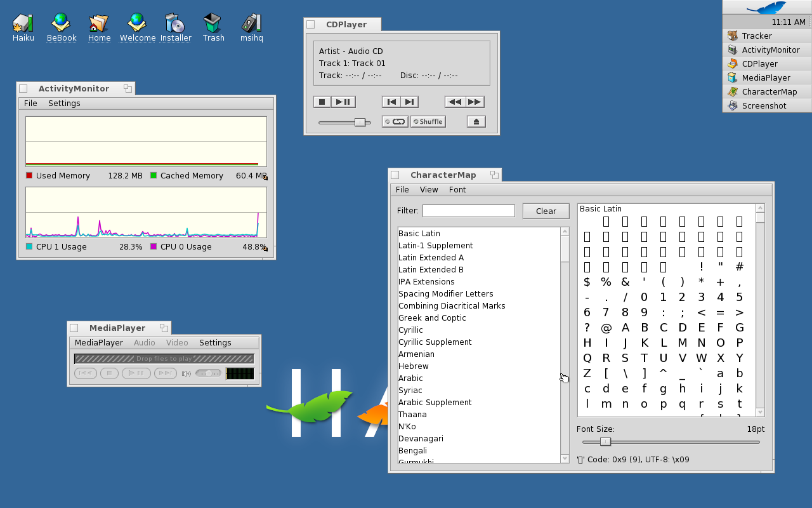Click the CDPlayer volume slider knob
812x508 pixels.
point(360,122)
